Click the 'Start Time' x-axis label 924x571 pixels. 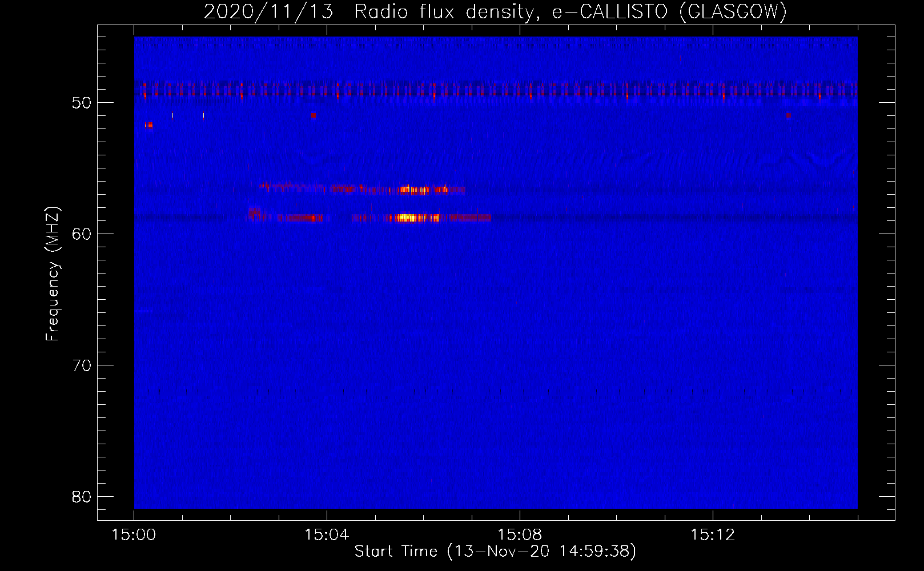[x=495, y=552]
